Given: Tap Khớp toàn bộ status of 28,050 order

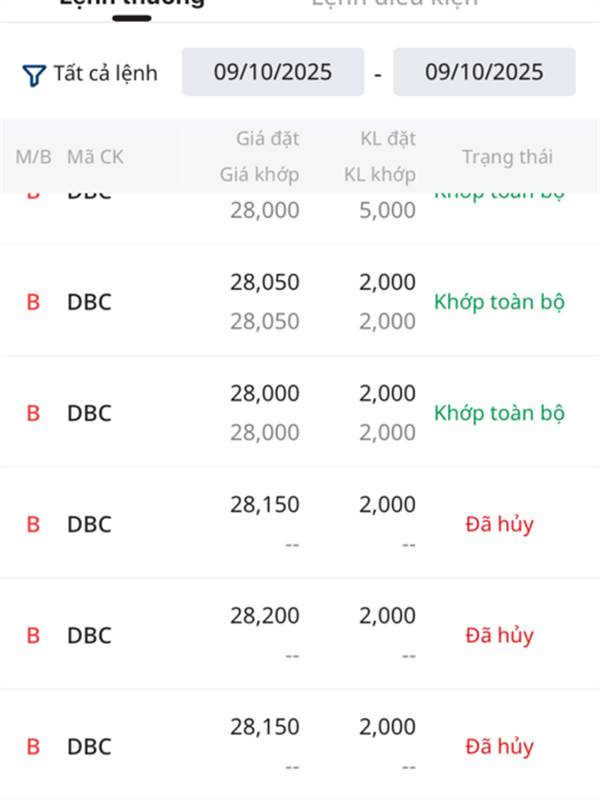Looking at the screenshot, I should pos(499,302).
